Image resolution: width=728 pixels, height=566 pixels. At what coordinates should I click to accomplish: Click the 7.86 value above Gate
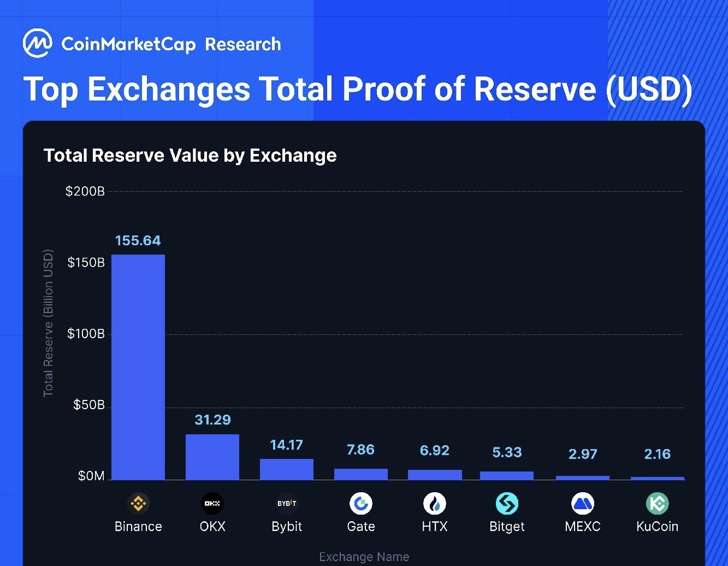(360, 450)
